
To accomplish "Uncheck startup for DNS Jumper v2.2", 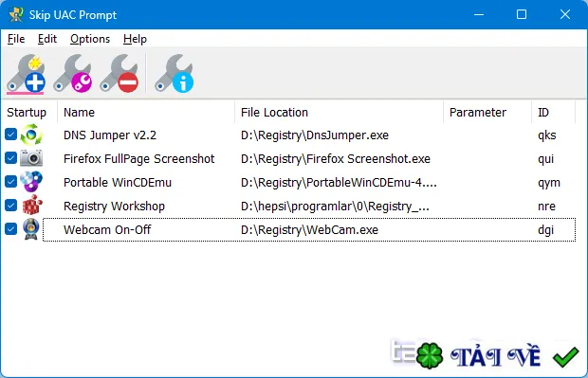I will 10,135.
